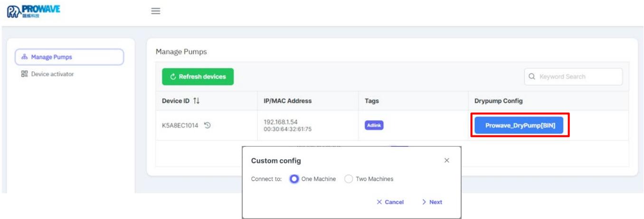Click the Prowave logo
The width and height of the screenshot is (644, 219).
(34, 10)
